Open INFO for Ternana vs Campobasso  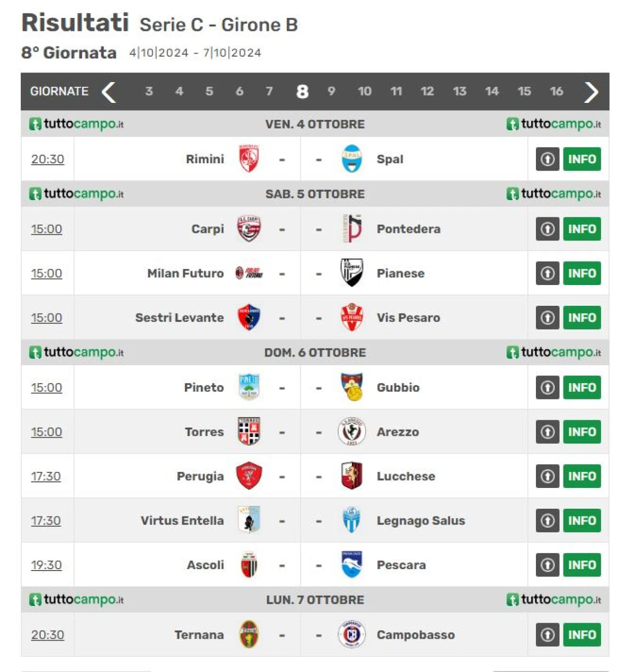click(582, 634)
